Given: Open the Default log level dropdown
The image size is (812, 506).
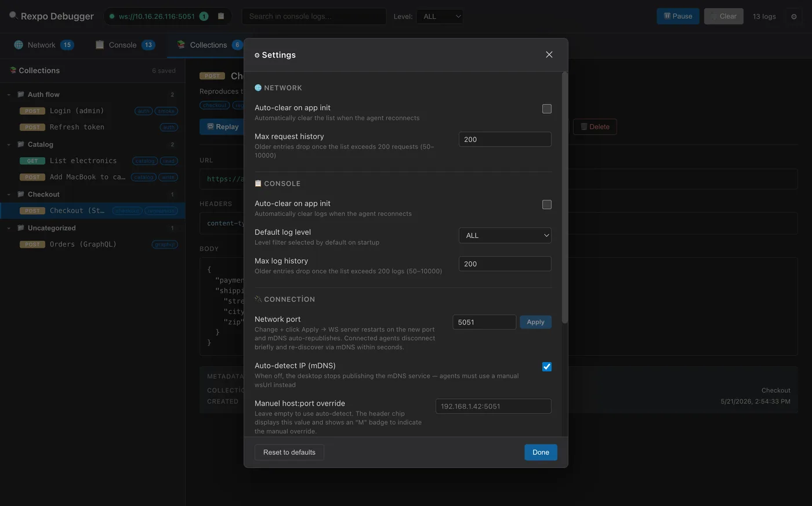Looking at the screenshot, I should tap(505, 236).
